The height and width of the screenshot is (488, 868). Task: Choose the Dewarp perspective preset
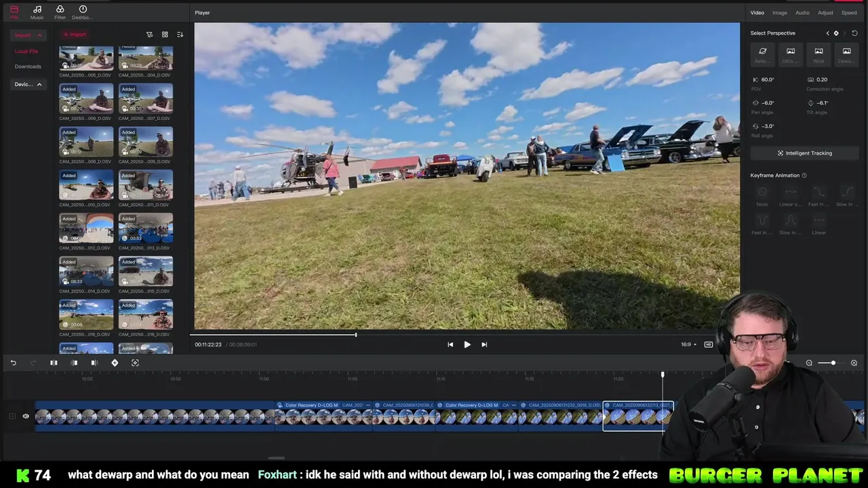tap(846, 54)
